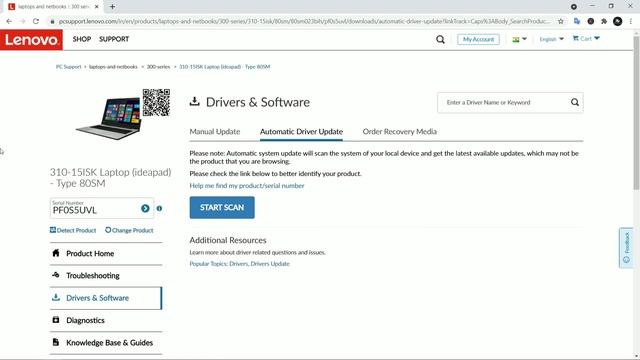Click the page vertical scrollbar

(x=636, y=113)
